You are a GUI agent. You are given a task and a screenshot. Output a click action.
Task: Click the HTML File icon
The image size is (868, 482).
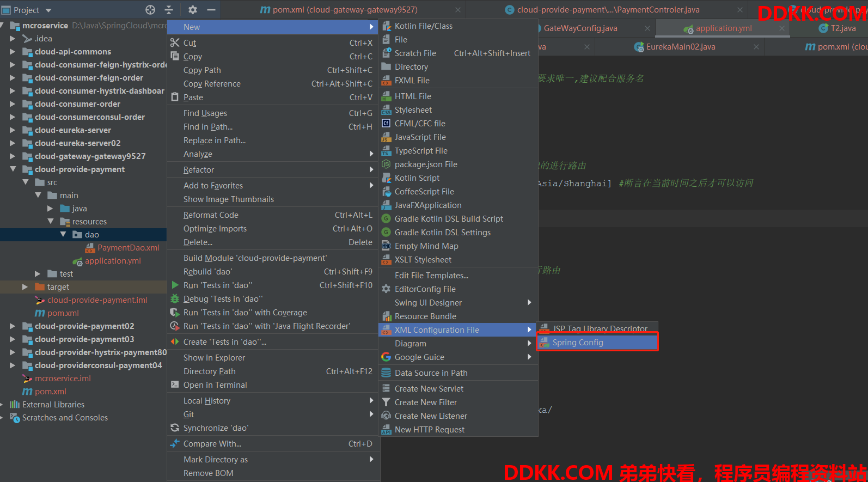(x=386, y=96)
